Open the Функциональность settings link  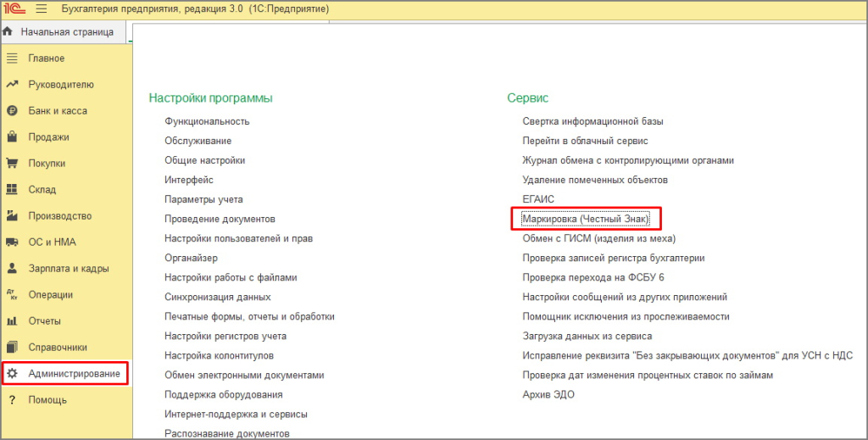tap(207, 121)
